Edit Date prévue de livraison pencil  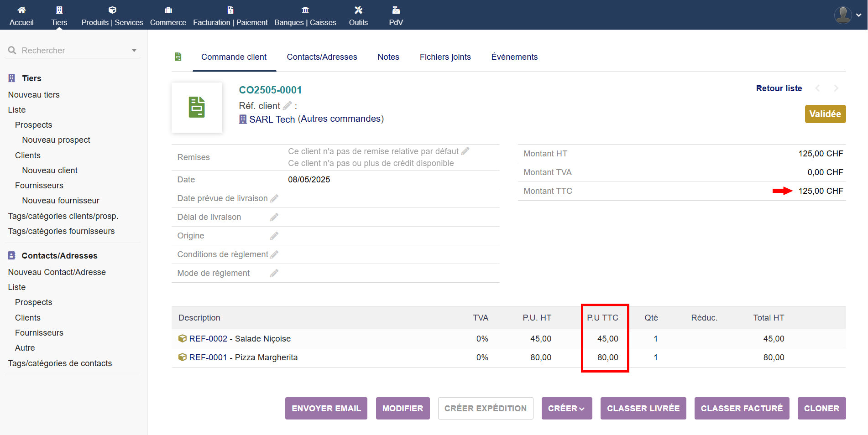point(274,198)
